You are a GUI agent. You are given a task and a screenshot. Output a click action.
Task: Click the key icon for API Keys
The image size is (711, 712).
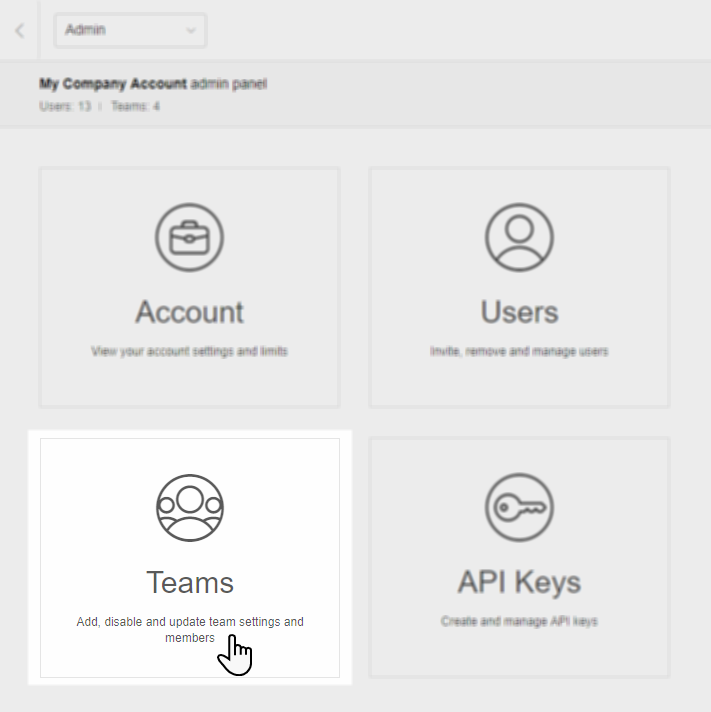pyautogui.click(x=519, y=508)
